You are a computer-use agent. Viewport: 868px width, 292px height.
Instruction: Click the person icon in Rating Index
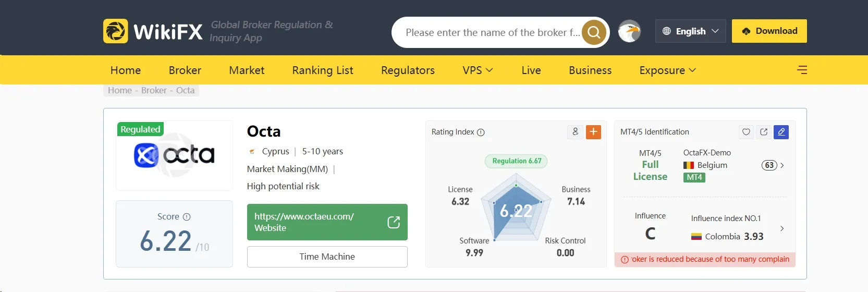click(575, 132)
